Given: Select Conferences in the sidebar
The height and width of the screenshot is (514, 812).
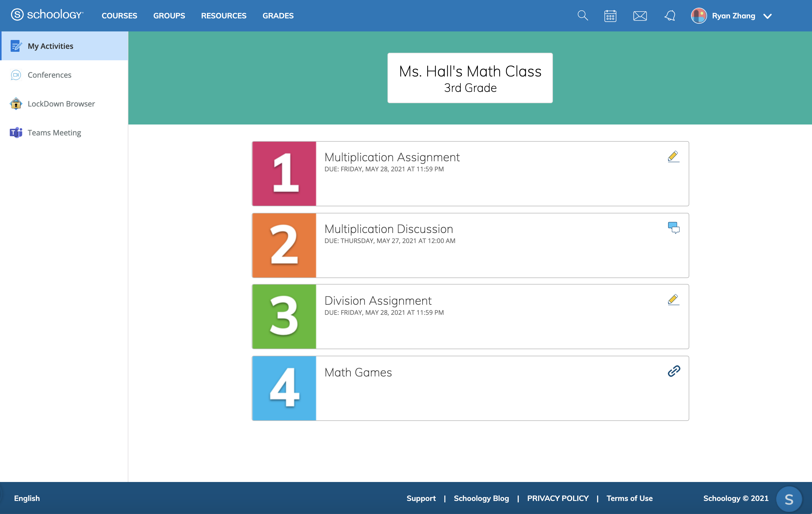Looking at the screenshot, I should (x=50, y=75).
